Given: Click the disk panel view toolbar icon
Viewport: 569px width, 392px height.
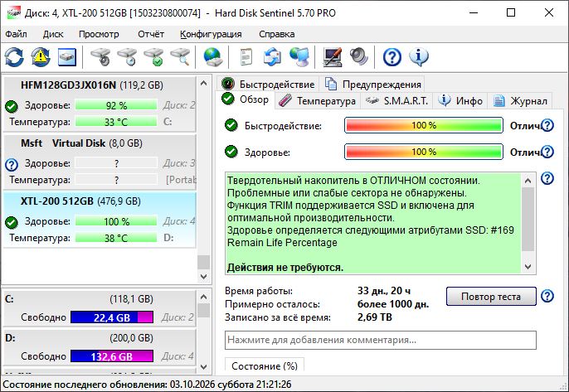Looking at the screenshot, I should pyautogui.click(x=67, y=57).
